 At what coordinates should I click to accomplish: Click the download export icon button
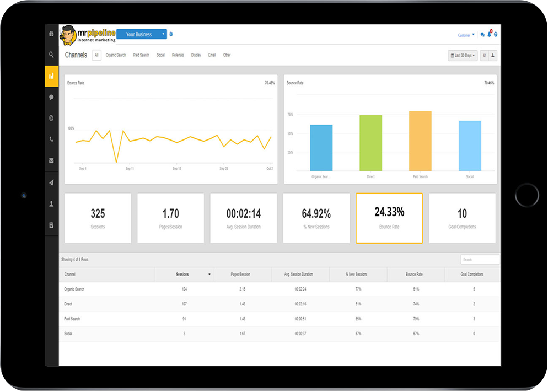[x=492, y=56]
